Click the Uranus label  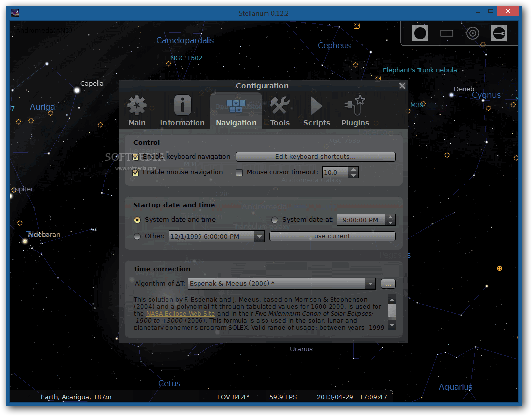pyautogui.click(x=301, y=349)
